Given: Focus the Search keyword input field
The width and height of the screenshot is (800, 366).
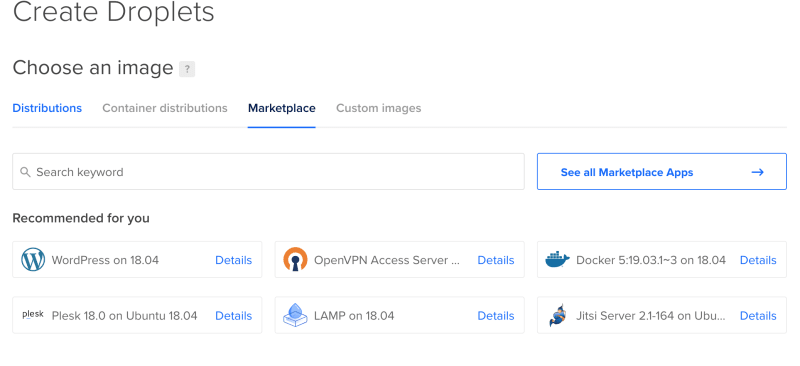Looking at the screenshot, I should [268, 172].
